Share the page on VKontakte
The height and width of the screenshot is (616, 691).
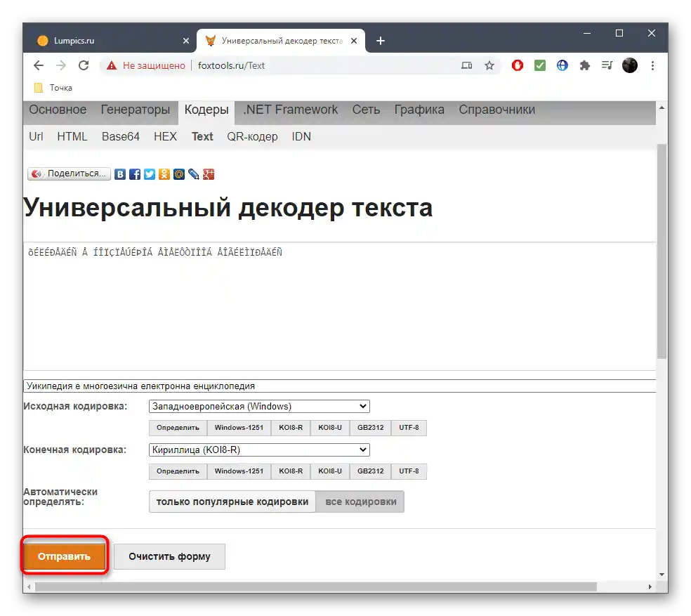pyautogui.click(x=120, y=174)
